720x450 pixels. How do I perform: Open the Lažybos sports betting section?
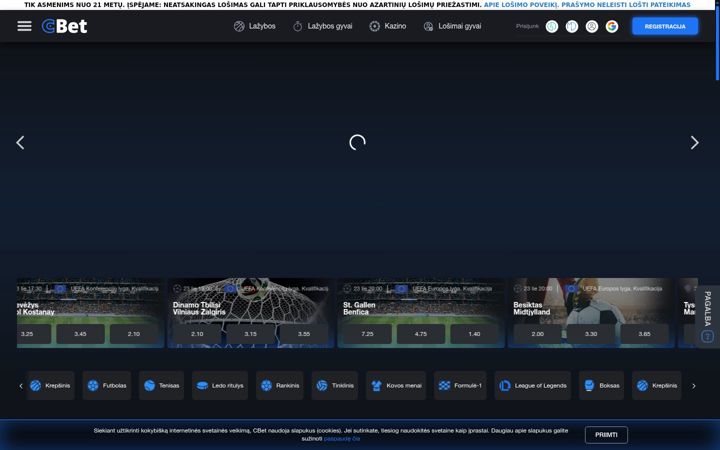[254, 26]
